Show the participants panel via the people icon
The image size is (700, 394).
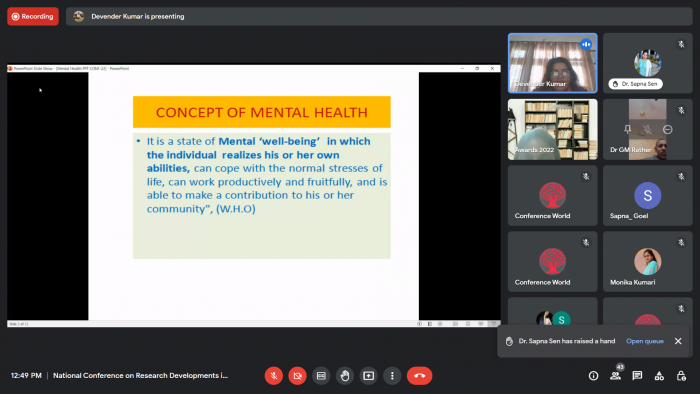click(616, 376)
